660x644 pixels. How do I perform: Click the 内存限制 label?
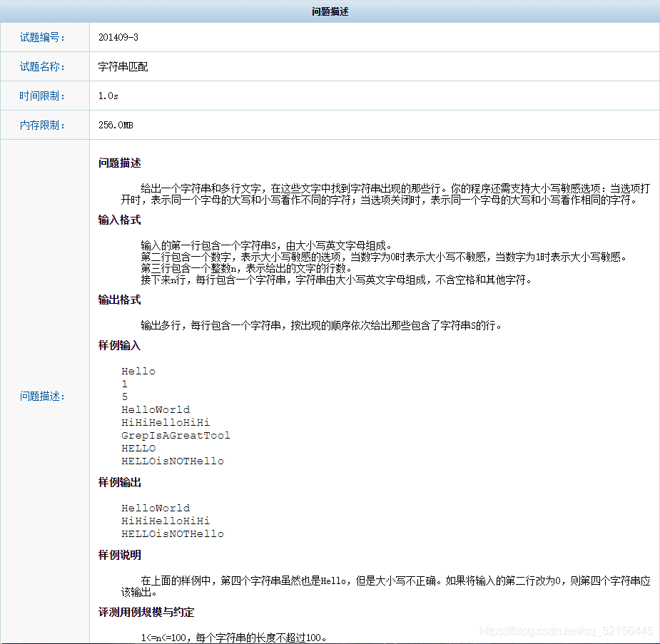[42, 125]
